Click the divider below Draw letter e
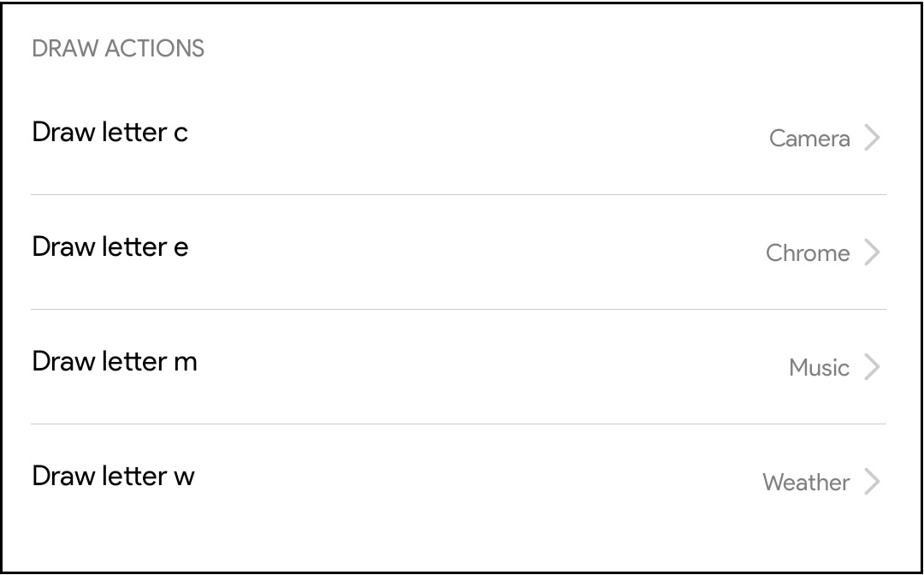This screenshot has width=924, height=575. click(x=459, y=309)
